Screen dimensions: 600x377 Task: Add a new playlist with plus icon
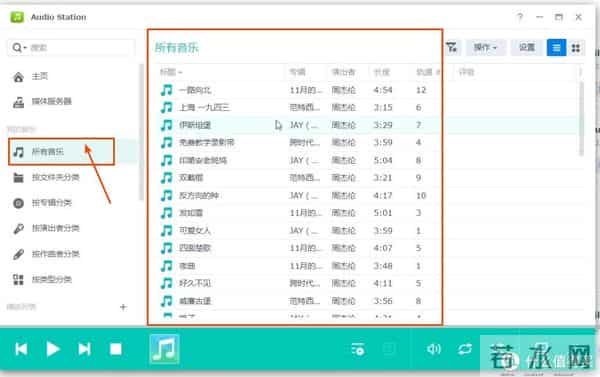123,307
